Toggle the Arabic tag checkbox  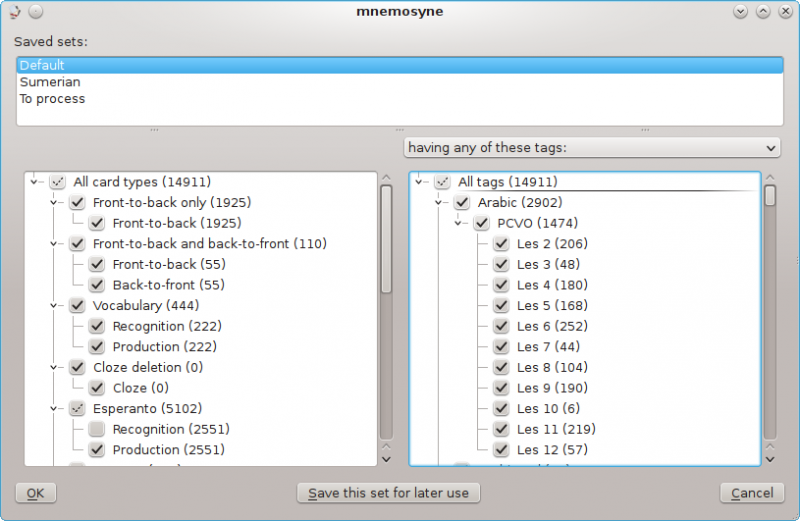coord(461,203)
